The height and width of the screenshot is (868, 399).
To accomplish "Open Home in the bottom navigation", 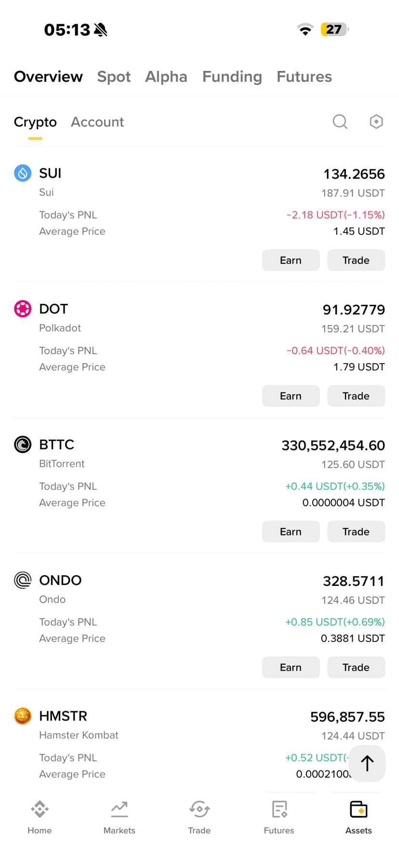I will (x=40, y=817).
